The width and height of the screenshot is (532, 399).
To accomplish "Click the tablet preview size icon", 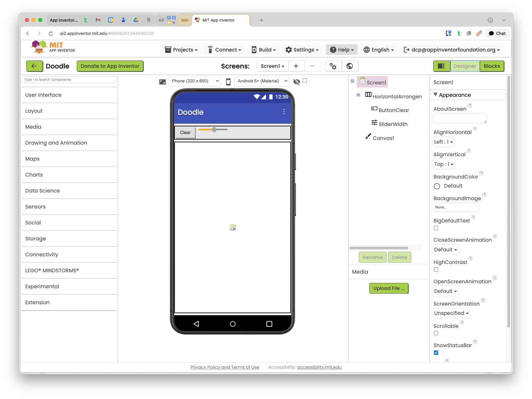I will [x=162, y=82].
